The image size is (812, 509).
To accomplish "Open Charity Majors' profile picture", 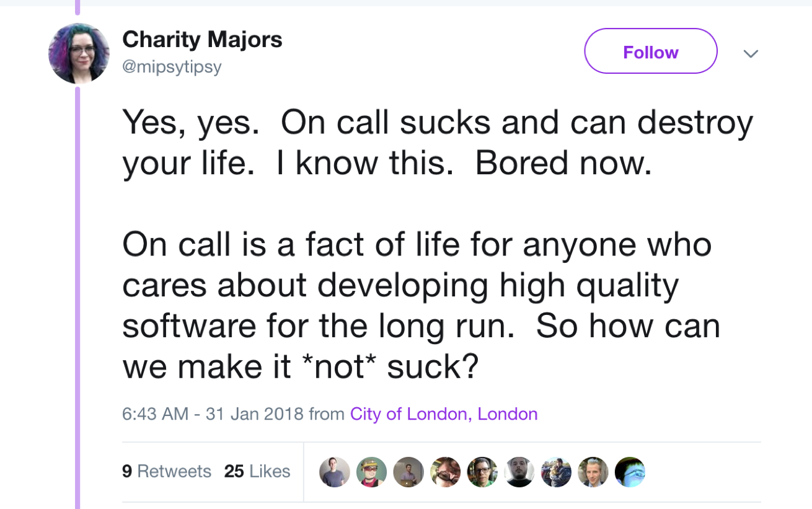I will point(79,54).
